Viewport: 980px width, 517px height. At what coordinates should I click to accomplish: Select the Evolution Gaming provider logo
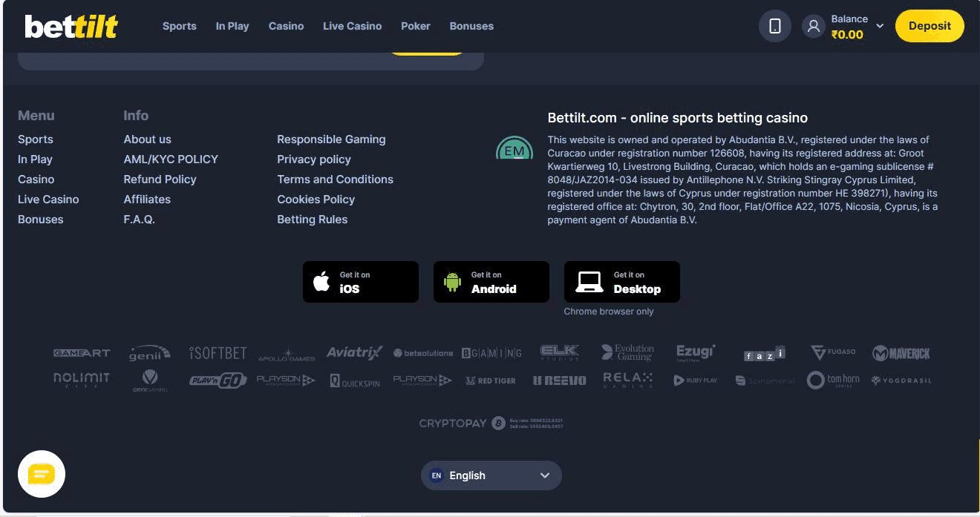627,351
